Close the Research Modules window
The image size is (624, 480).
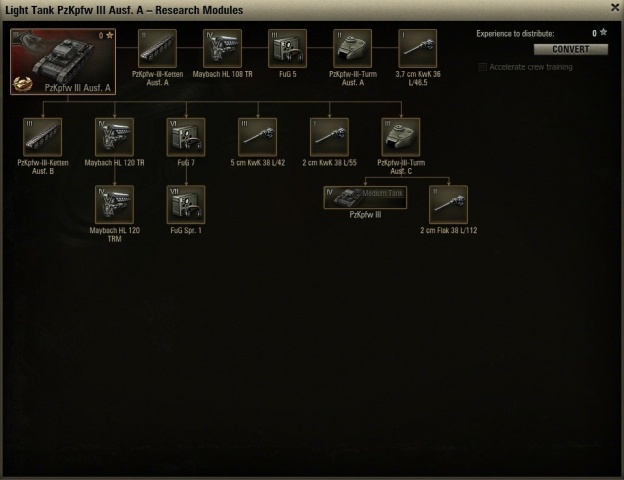pos(615,8)
